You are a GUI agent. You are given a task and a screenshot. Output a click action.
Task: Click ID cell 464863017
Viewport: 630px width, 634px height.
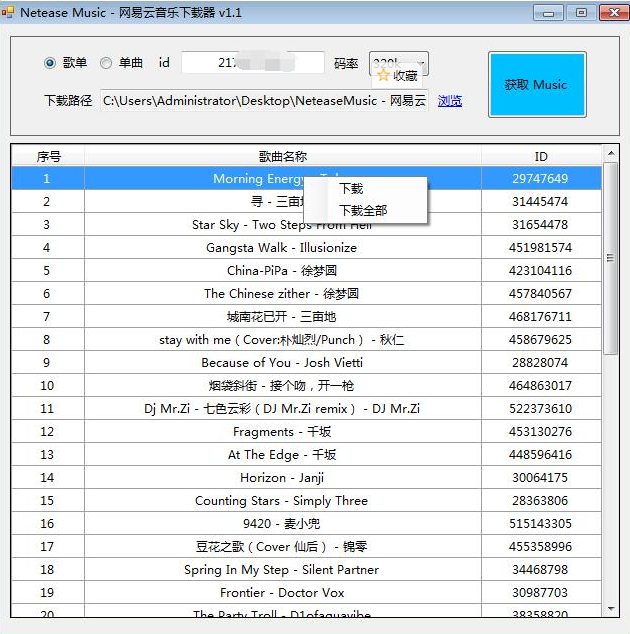pyautogui.click(x=541, y=386)
